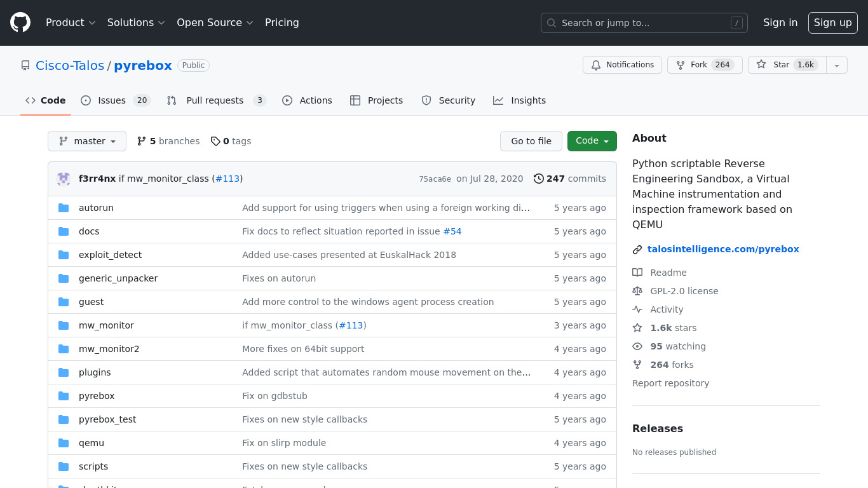Click the commit history clock icon
The width and height of the screenshot is (868, 488).
539,179
